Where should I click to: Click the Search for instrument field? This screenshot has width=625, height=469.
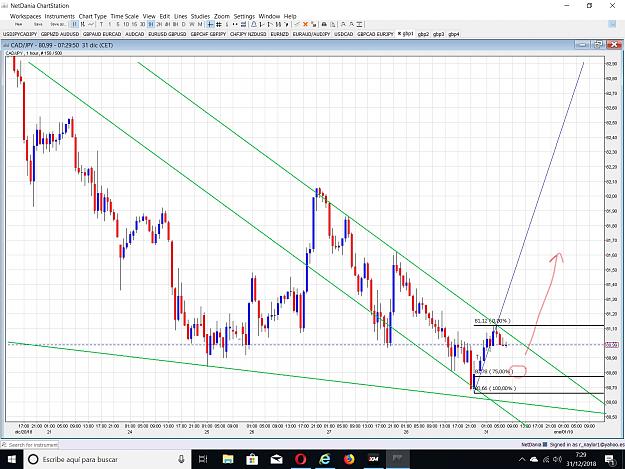(30, 444)
